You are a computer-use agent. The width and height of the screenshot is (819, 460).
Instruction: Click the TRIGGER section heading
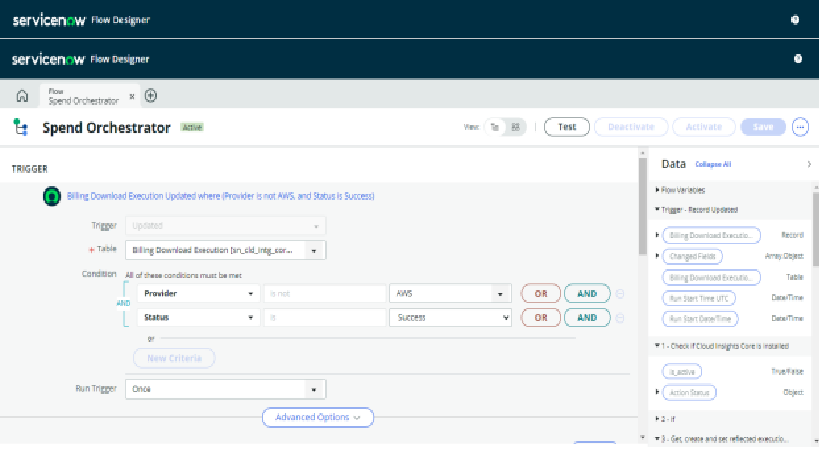30,169
